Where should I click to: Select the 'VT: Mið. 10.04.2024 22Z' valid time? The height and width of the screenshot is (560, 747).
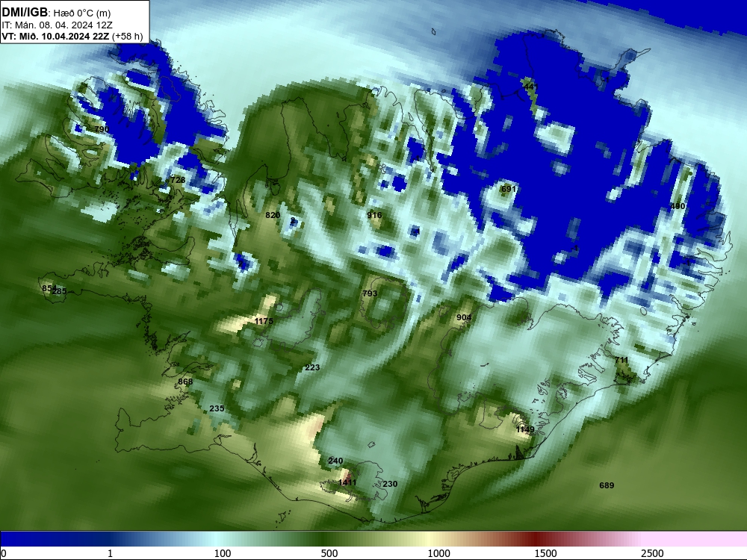click(55, 36)
